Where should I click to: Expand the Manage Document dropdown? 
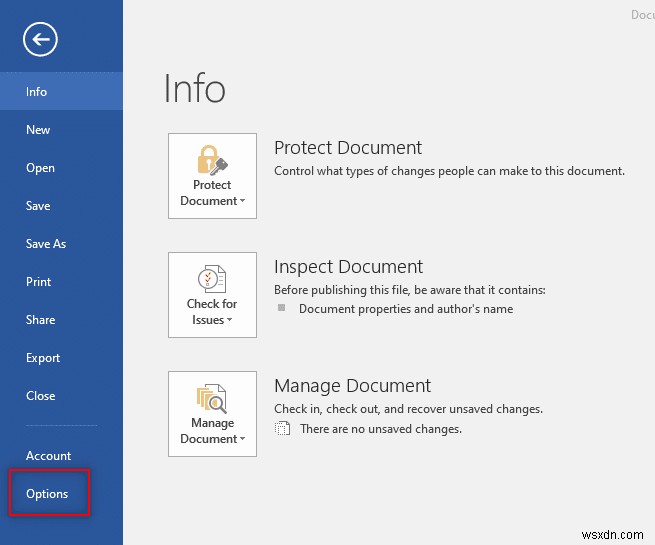click(212, 414)
